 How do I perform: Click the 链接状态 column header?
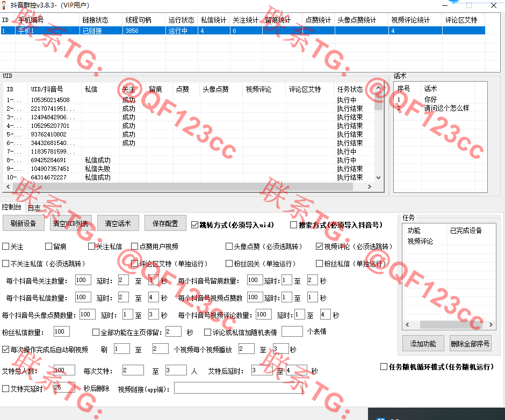(x=101, y=20)
